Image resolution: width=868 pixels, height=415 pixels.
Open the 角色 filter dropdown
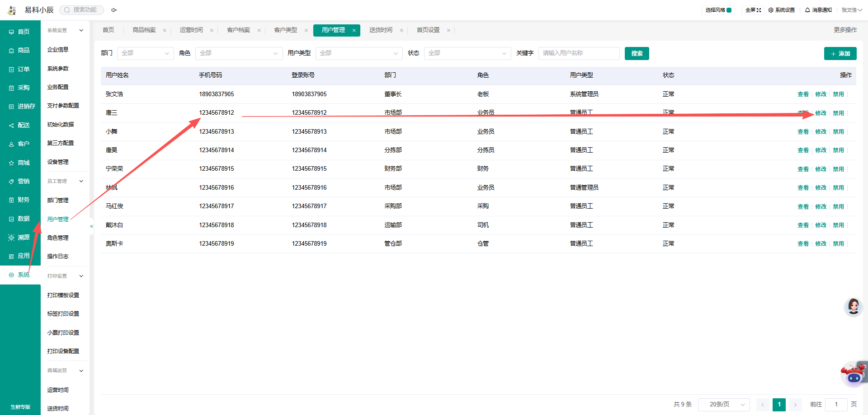click(239, 53)
